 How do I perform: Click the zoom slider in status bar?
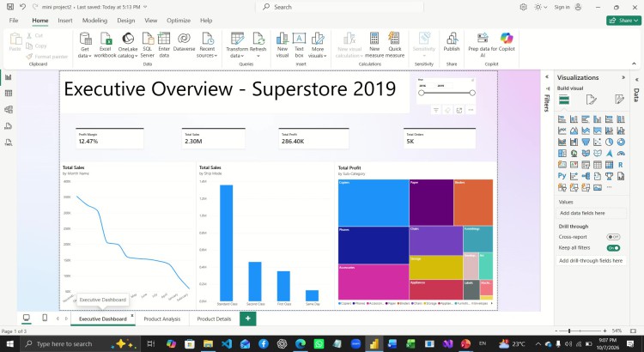(x=569, y=331)
